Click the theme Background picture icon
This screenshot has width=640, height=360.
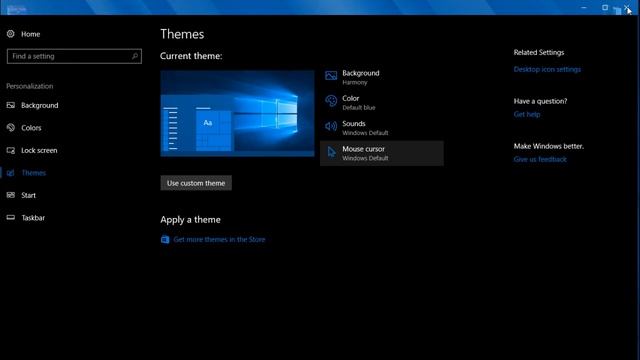coord(331,76)
